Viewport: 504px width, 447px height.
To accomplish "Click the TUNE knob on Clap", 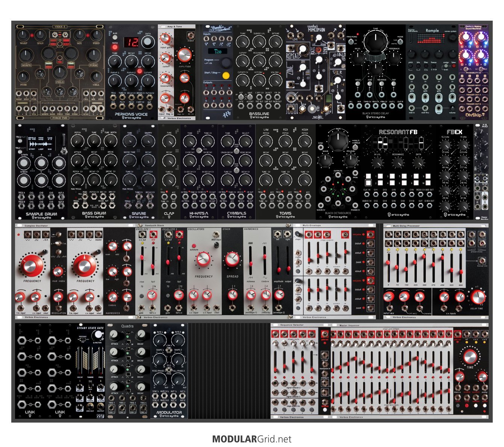I will pos(169,141).
